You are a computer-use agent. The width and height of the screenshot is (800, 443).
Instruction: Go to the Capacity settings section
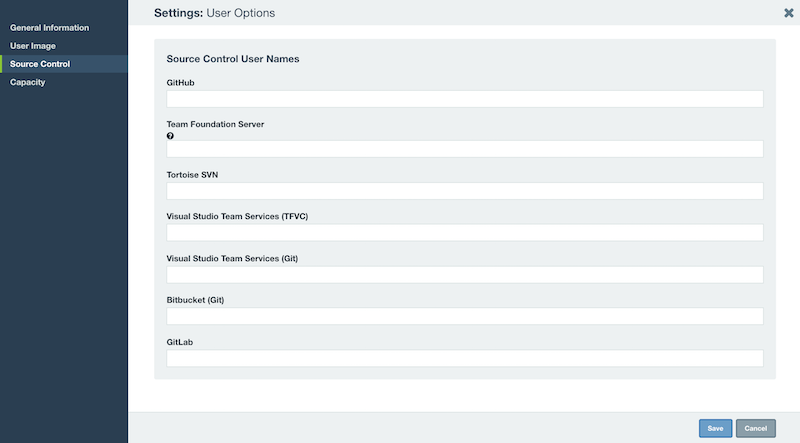(28, 82)
